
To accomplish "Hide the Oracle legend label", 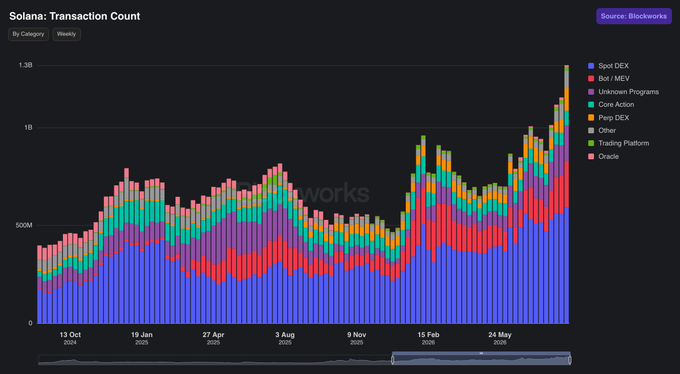I will click(608, 156).
